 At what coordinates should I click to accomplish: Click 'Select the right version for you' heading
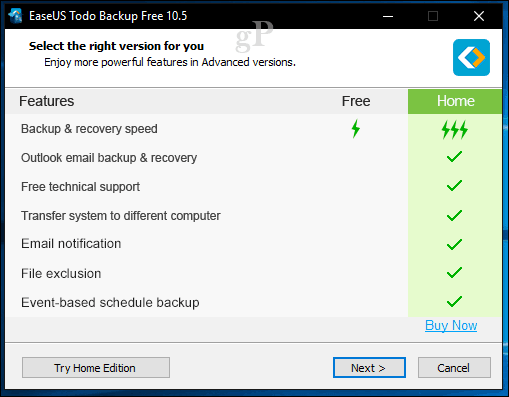tap(116, 46)
